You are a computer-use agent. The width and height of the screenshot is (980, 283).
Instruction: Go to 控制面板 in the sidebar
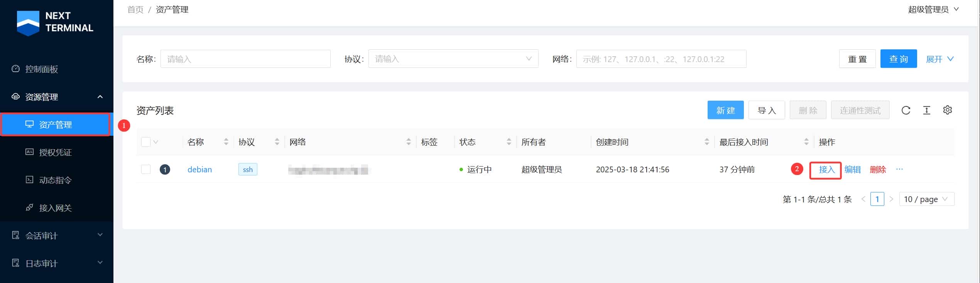pyautogui.click(x=41, y=69)
